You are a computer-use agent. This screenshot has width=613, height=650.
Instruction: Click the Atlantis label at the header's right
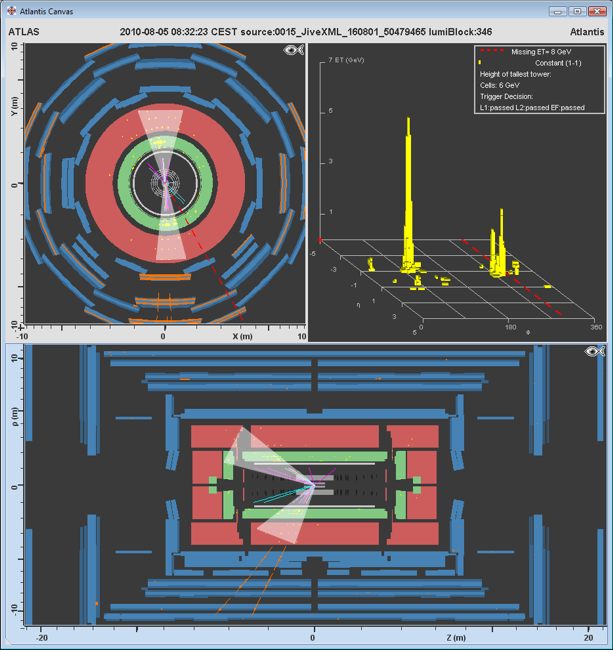click(x=584, y=32)
